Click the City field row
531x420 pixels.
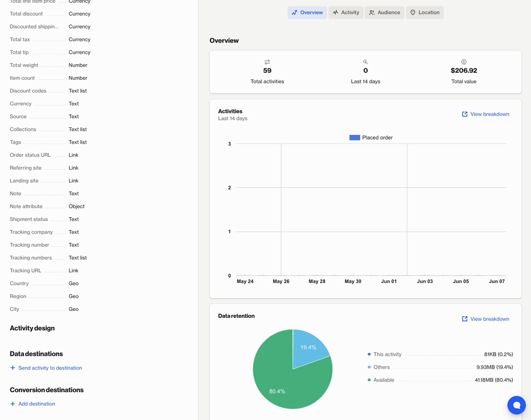[x=44, y=310]
